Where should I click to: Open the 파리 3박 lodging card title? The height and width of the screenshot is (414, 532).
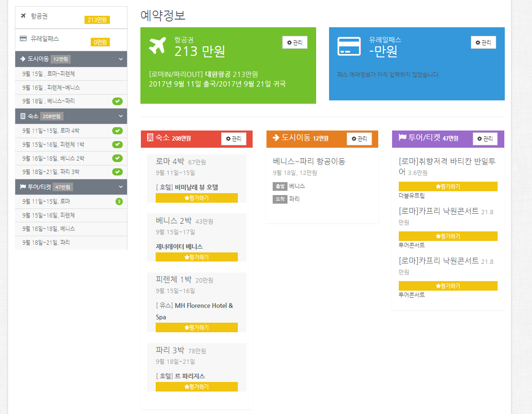[170, 350]
